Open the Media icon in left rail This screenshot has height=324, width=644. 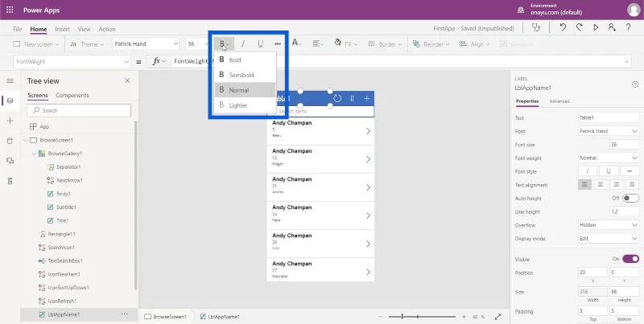tap(10, 161)
